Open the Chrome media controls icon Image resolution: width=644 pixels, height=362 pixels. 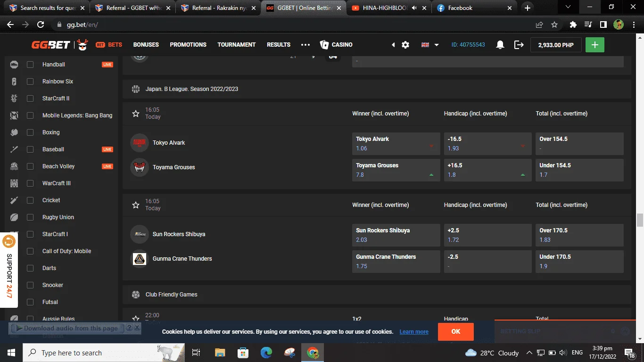coord(588,25)
